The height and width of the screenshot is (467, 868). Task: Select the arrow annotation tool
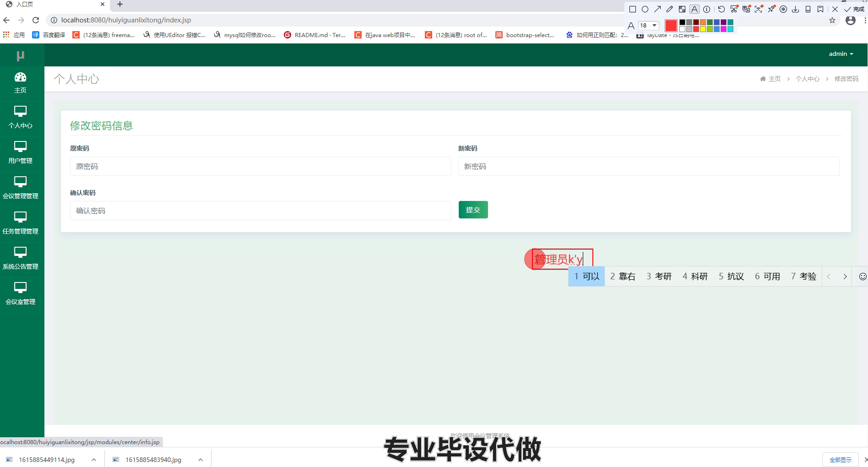pos(657,9)
